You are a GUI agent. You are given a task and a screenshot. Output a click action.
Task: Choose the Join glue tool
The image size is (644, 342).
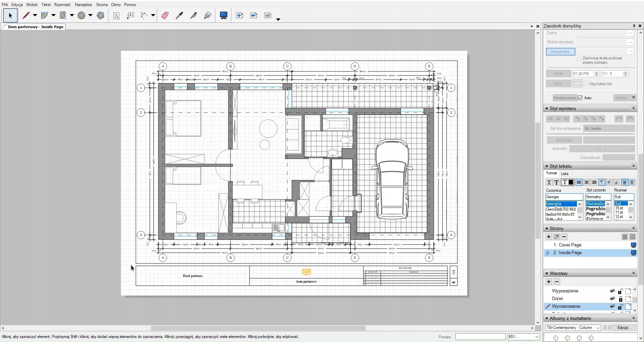pos(208,15)
